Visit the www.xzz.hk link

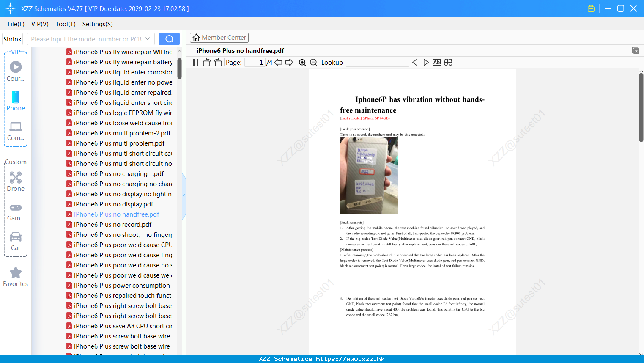tap(350, 359)
